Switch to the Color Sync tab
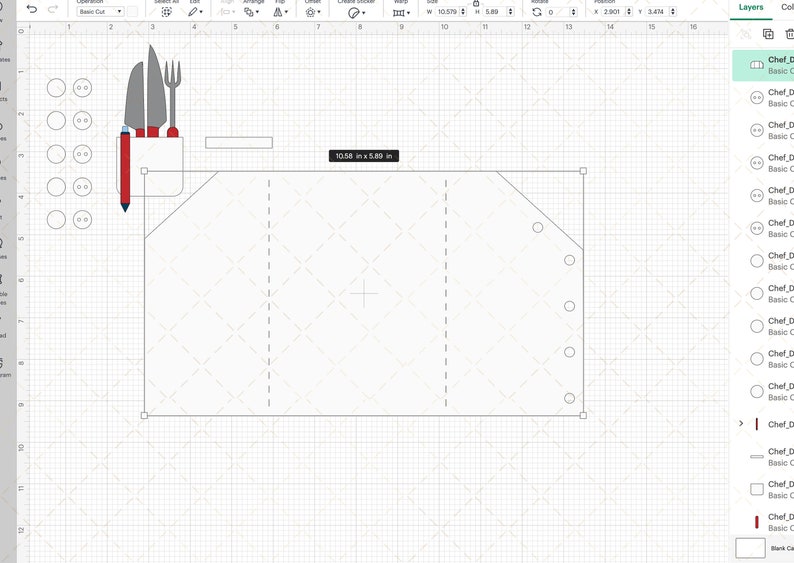 pos(787,7)
